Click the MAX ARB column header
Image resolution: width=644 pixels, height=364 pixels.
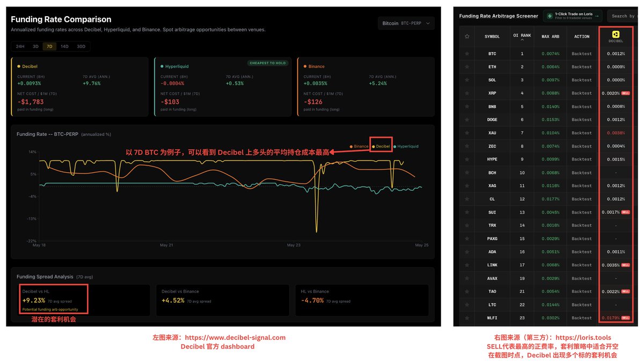(551, 37)
